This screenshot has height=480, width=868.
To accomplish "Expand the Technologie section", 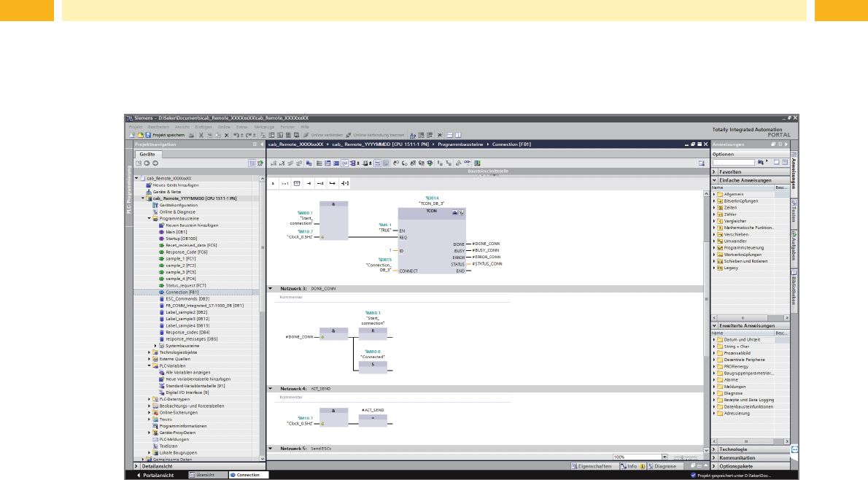I will [715, 449].
